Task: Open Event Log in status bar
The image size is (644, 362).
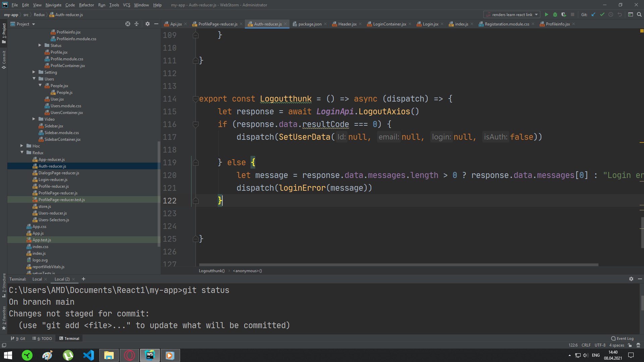Action: 622,339
